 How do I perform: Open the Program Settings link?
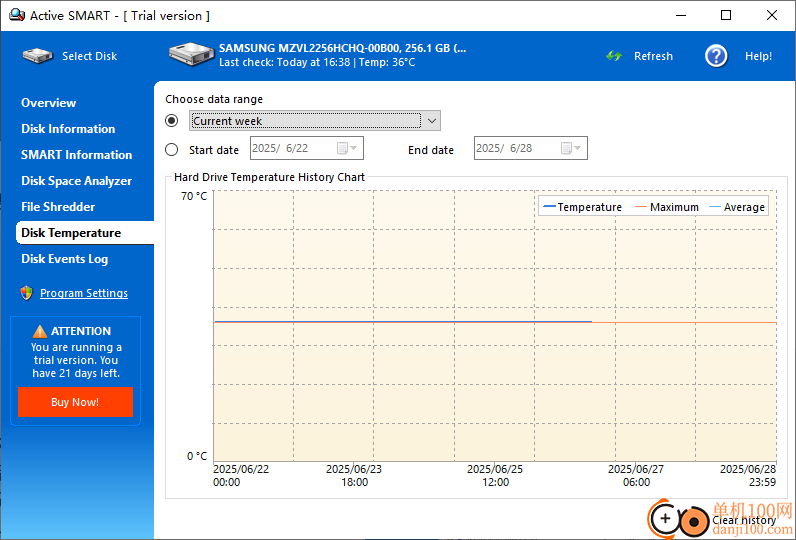pos(84,293)
